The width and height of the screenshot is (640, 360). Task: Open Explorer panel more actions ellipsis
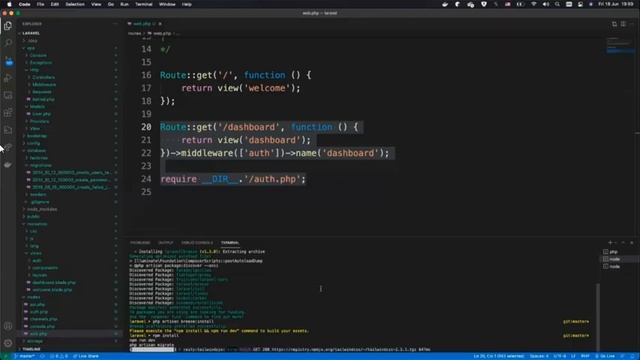[x=115, y=24]
